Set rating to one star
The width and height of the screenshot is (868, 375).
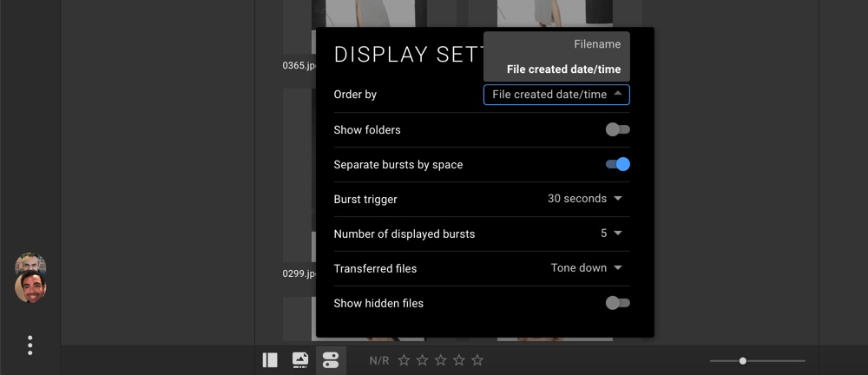[403, 360]
